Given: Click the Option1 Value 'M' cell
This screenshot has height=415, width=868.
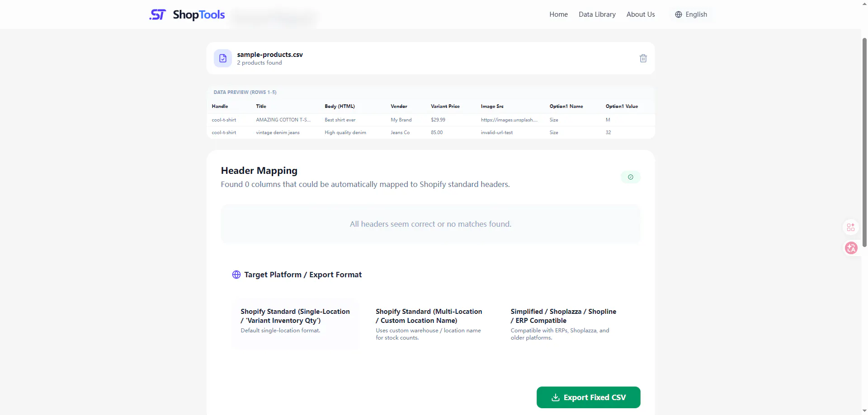Looking at the screenshot, I should [x=608, y=120].
